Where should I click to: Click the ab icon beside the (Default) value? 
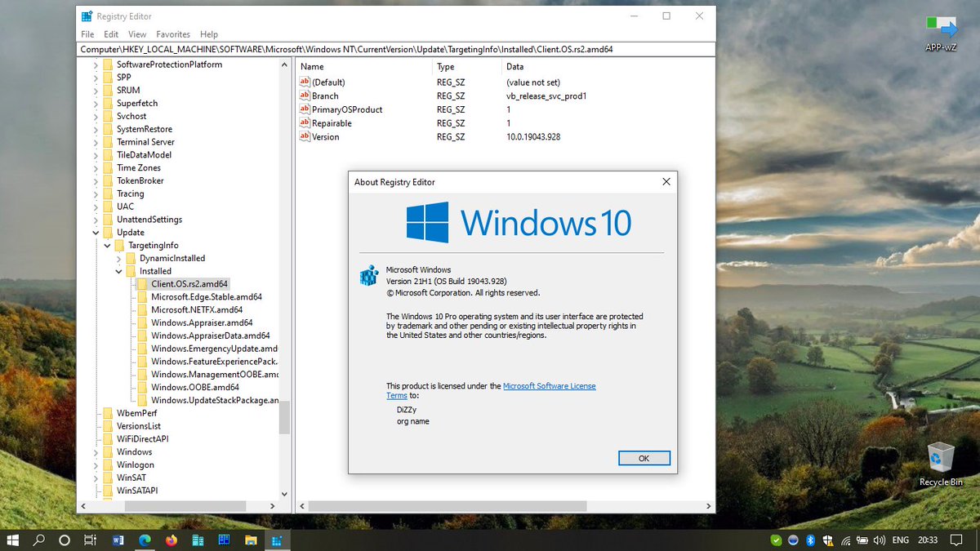pyautogui.click(x=305, y=82)
